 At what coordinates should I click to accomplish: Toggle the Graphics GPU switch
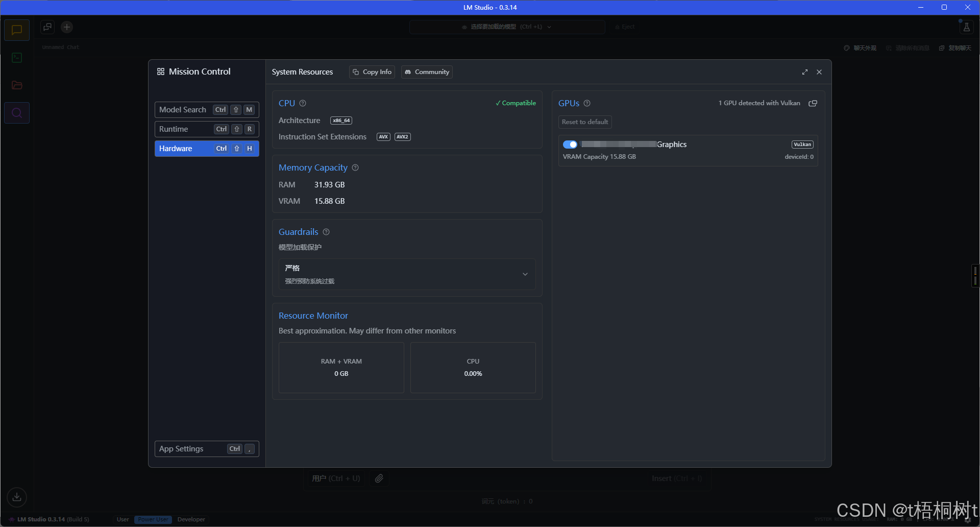tap(570, 145)
